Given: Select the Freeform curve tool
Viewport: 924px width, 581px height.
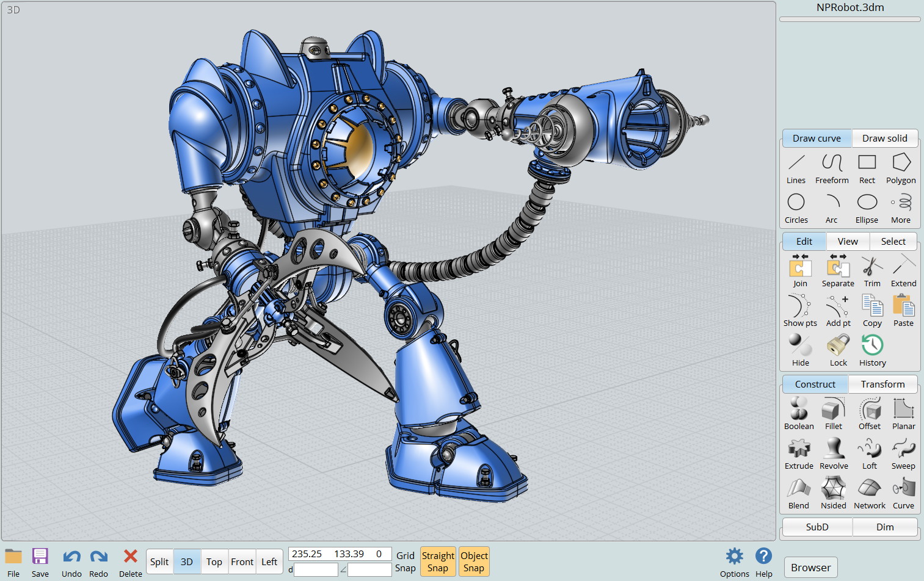Looking at the screenshot, I should (832, 168).
